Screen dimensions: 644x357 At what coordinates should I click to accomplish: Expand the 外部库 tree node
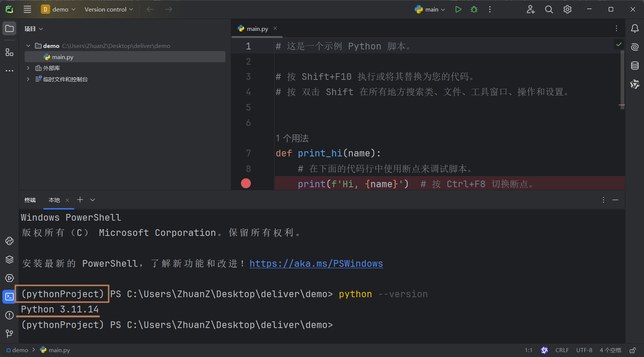coord(28,68)
